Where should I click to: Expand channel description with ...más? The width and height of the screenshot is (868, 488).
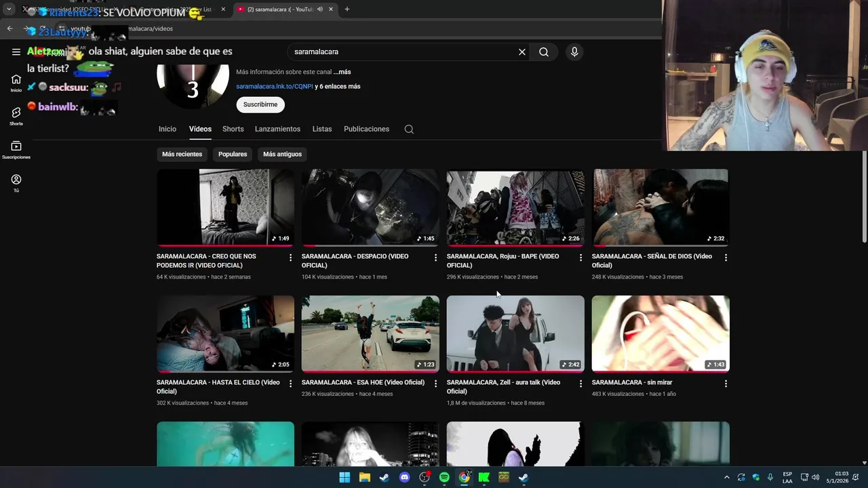(342, 72)
